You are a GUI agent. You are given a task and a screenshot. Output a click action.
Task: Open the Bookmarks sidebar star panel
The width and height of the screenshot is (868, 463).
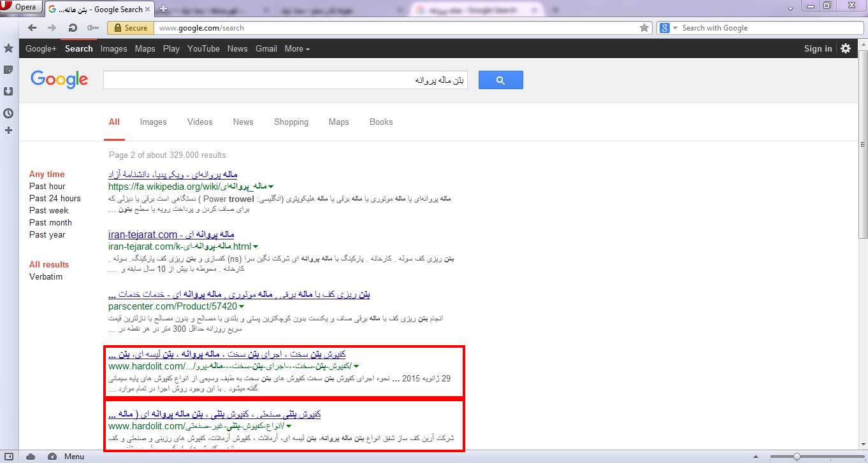[8, 48]
